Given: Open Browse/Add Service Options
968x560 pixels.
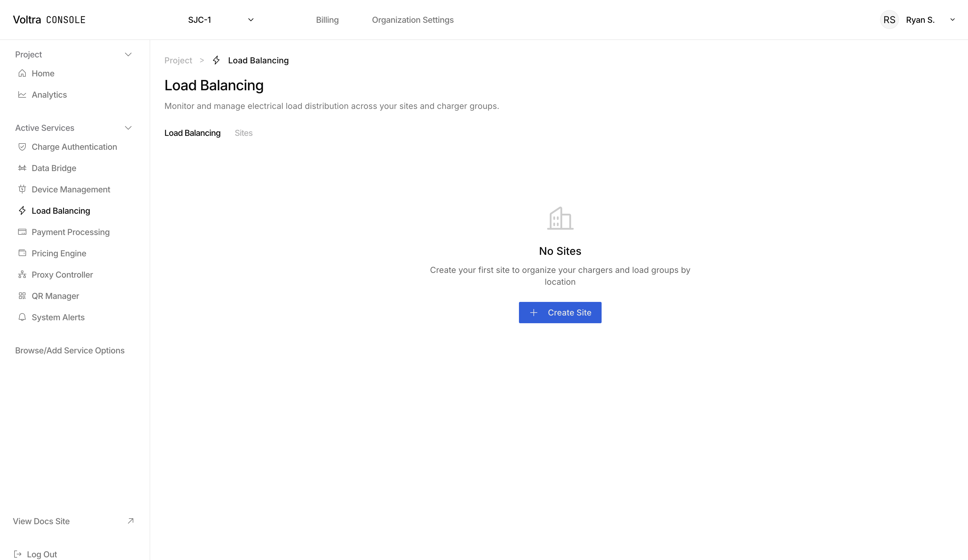Looking at the screenshot, I should (x=70, y=350).
